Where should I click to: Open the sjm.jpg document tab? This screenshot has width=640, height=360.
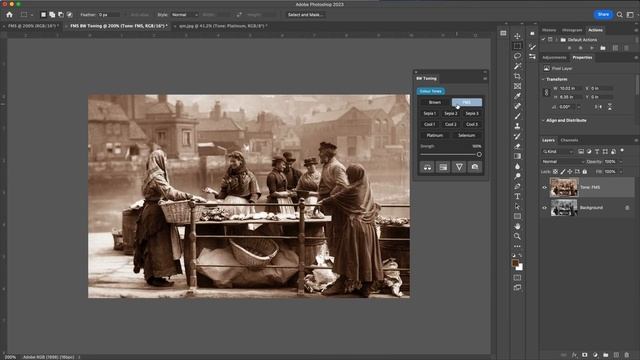click(223, 26)
